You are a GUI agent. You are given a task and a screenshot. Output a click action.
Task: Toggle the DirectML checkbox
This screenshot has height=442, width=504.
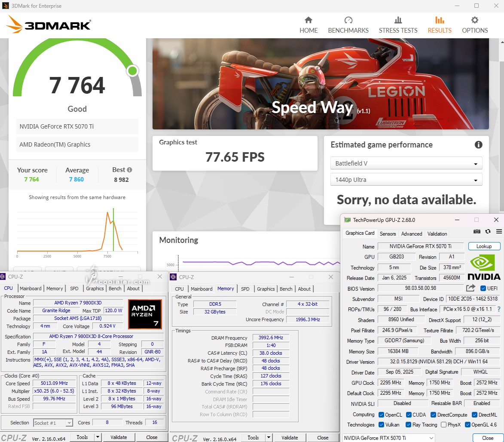pyautogui.click(x=474, y=414)
